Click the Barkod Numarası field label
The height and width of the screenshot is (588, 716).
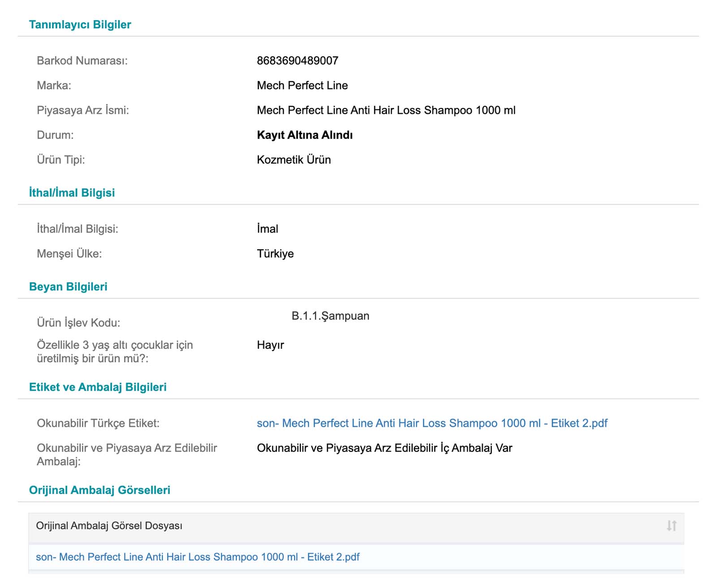82,61
